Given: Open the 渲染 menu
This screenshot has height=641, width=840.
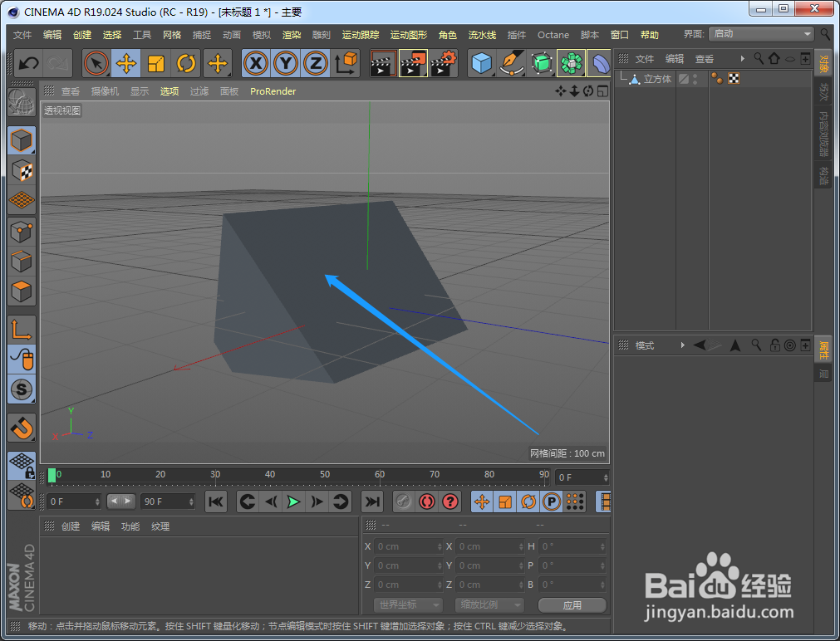Looking at the screenshot, I should (292, 35).
